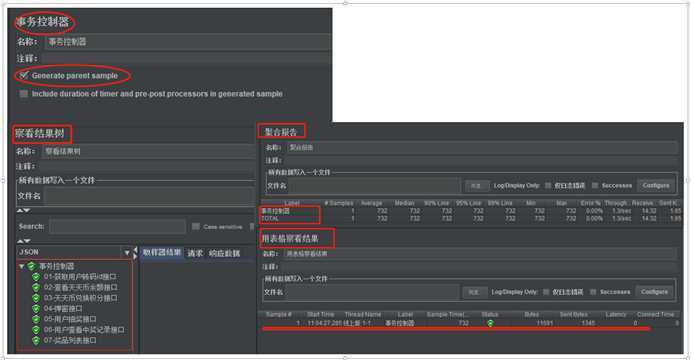Collapse the 事务控制器 node in the results tree

point(21,267)
